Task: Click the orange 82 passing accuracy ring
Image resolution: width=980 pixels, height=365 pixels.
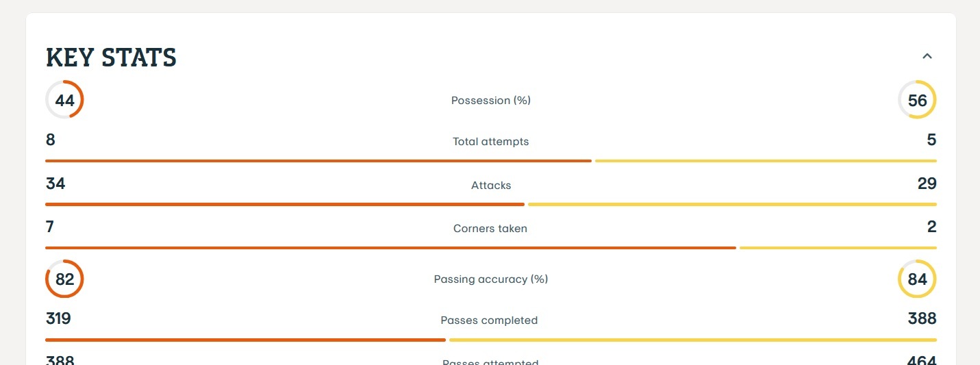Action: (64, 279)
